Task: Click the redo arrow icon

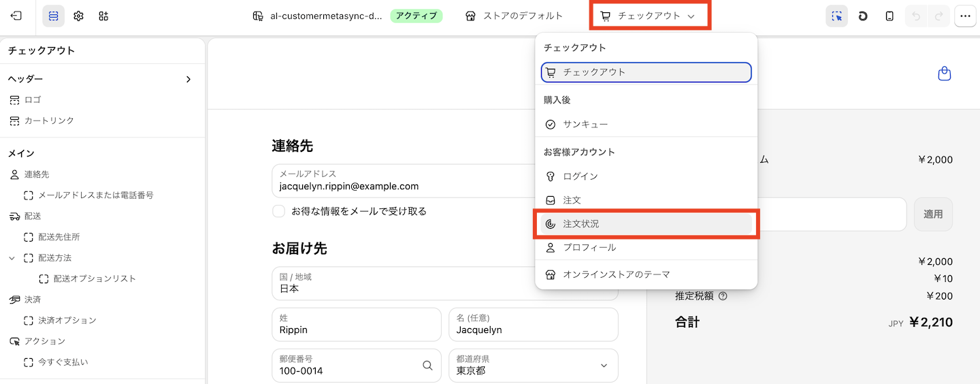Action: (x=938, y=16)
